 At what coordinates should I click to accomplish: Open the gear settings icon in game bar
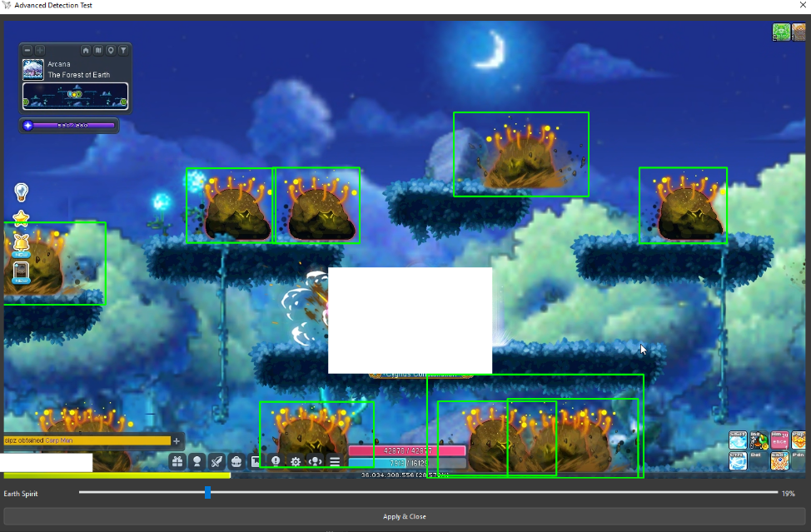click(296, 460)
